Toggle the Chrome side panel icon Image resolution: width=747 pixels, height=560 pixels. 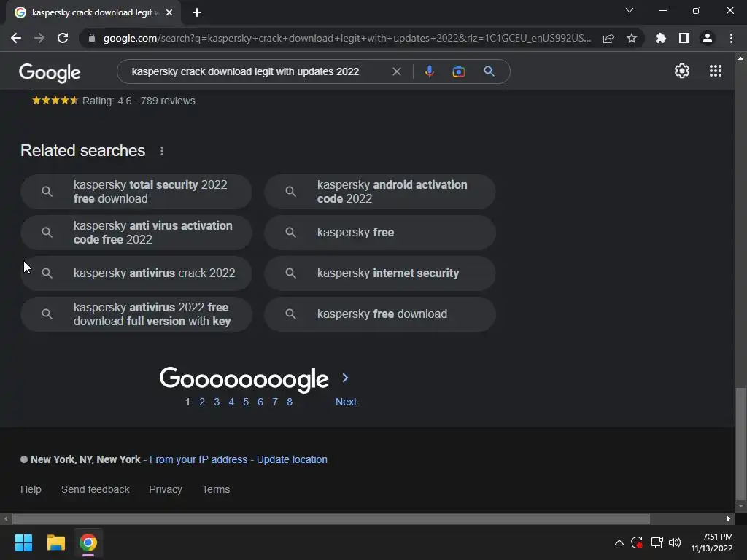click(684, 38)
